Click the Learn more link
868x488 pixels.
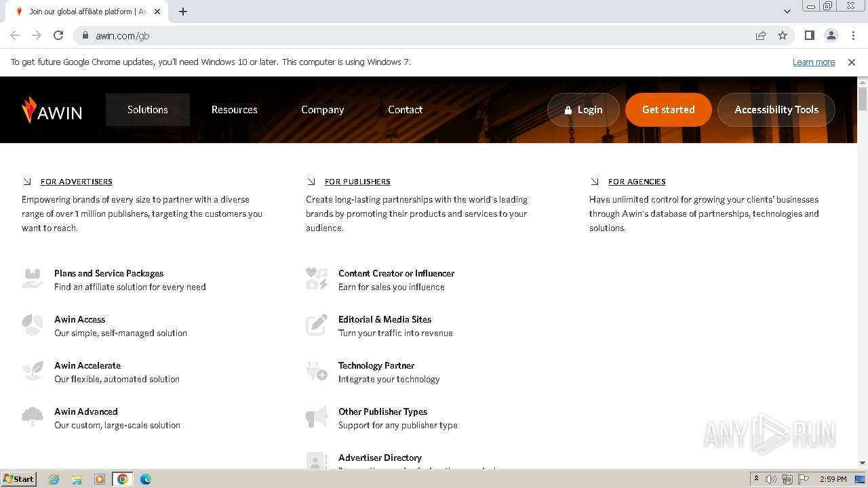[814, 62]
